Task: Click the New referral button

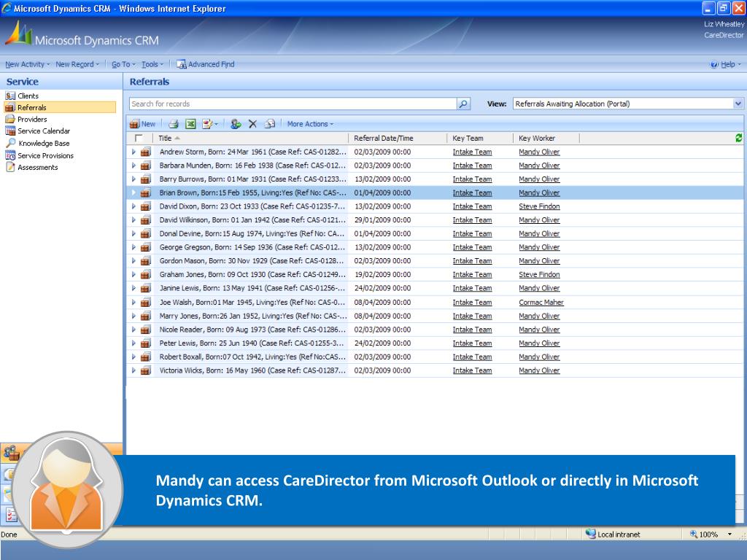Action: pos(142,124)
